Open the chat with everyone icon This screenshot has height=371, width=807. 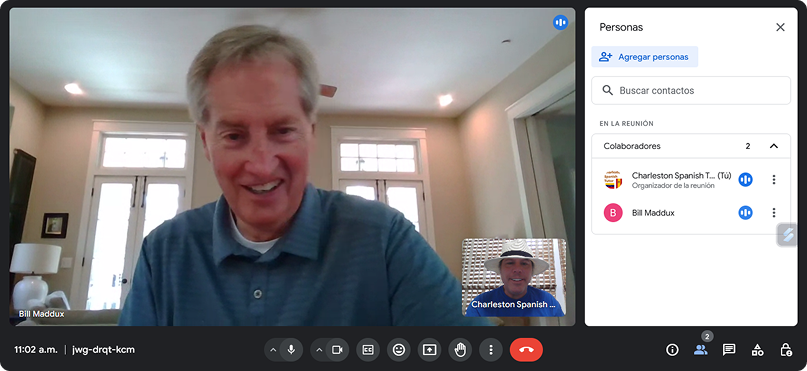pyautogui.click(x=729, y=350)
